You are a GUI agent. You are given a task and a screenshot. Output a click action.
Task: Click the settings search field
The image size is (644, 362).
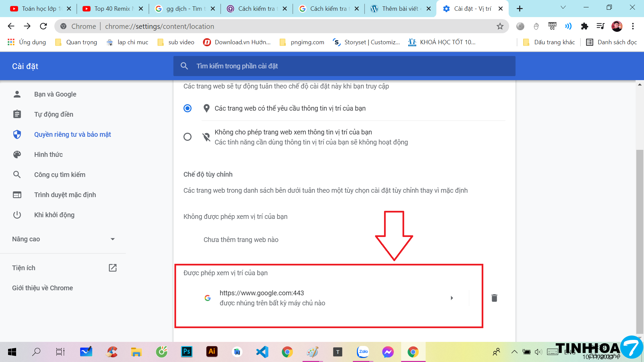344,66
